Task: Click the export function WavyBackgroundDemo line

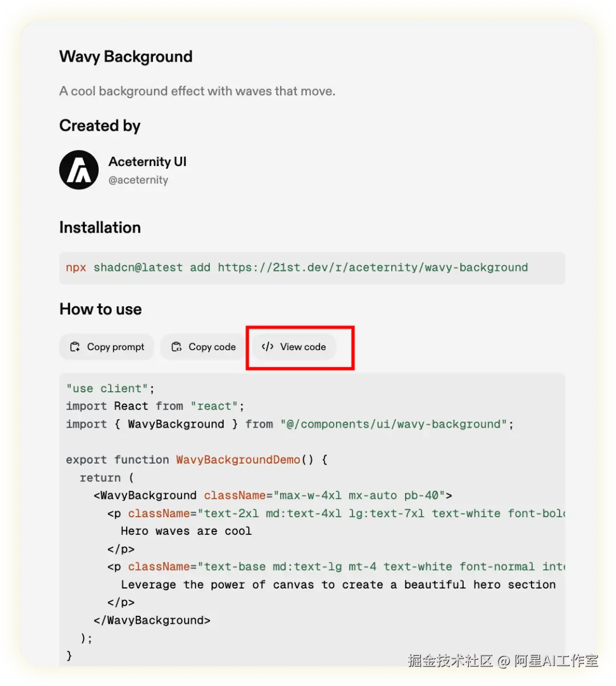Action: [x=196, y=460]
